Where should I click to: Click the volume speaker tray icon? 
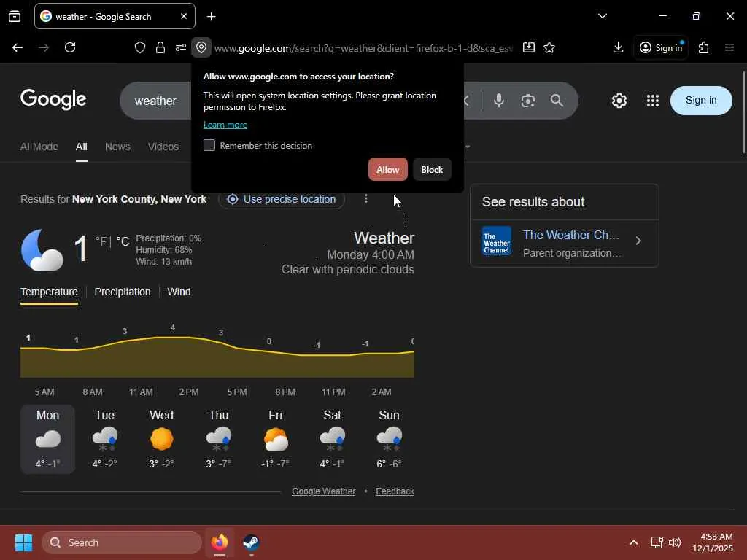(674, 542)
